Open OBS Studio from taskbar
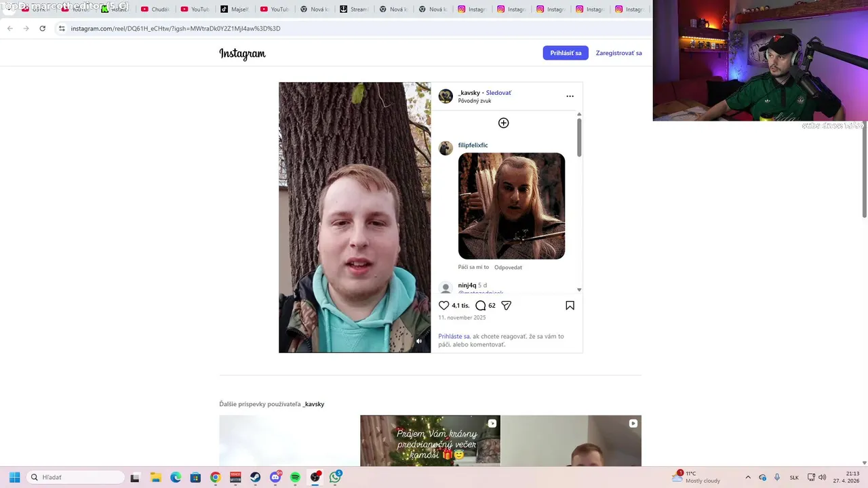Viewport: 868px width, 488px height. click(x=315, y=477)
